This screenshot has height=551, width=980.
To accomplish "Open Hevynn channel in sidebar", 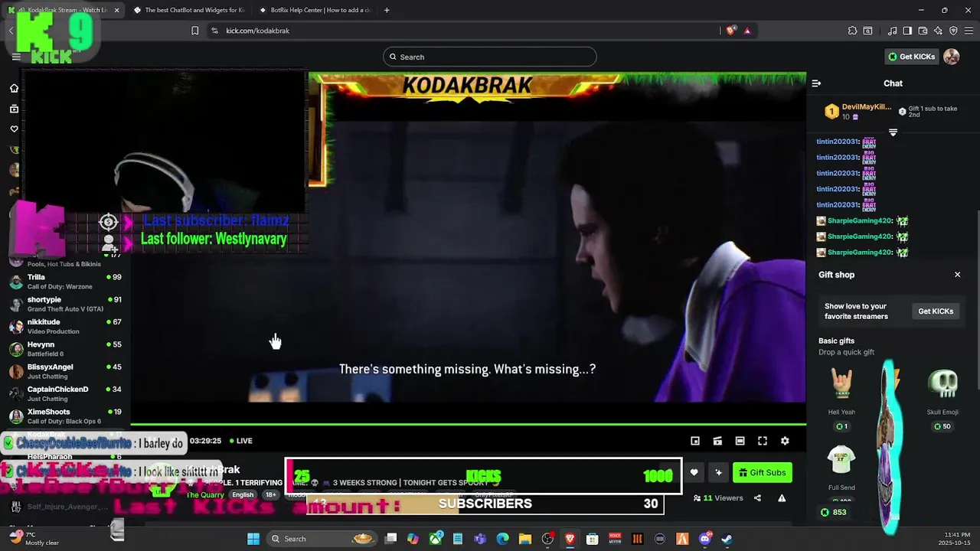I will click(x=65, y=349).
